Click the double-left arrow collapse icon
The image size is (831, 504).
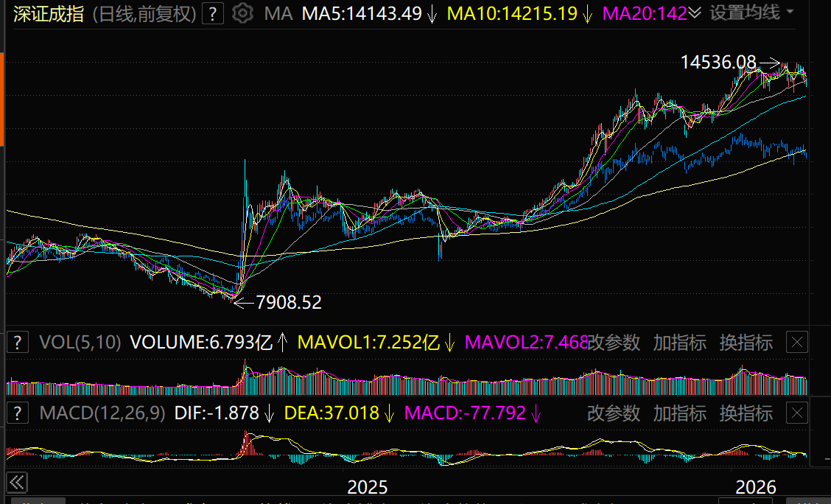tap(16, 483)
